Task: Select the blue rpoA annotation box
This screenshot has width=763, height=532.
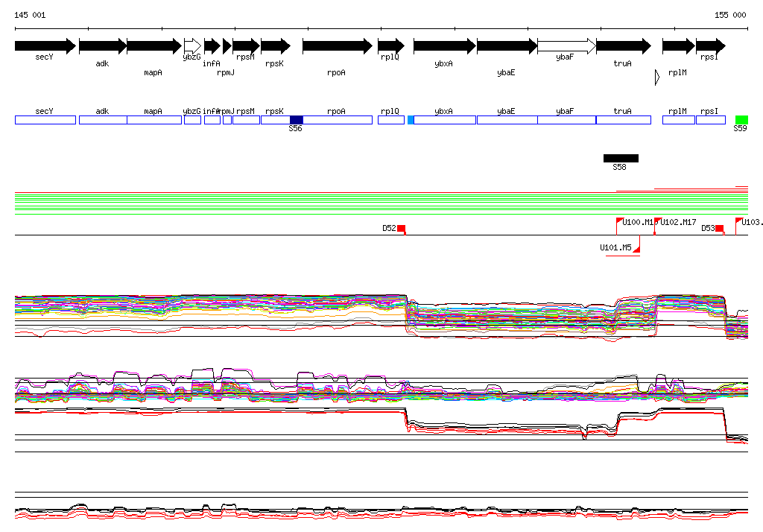Action: coord(338,120)
